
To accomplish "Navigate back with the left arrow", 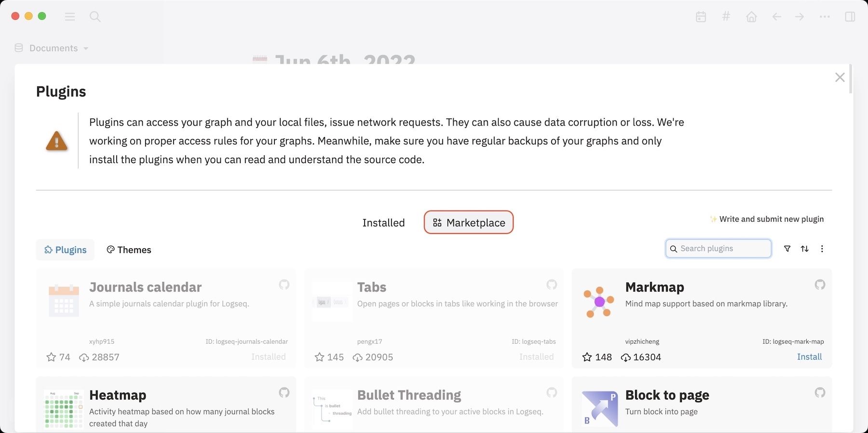I will pyautogui.click(x=776, y=17).
